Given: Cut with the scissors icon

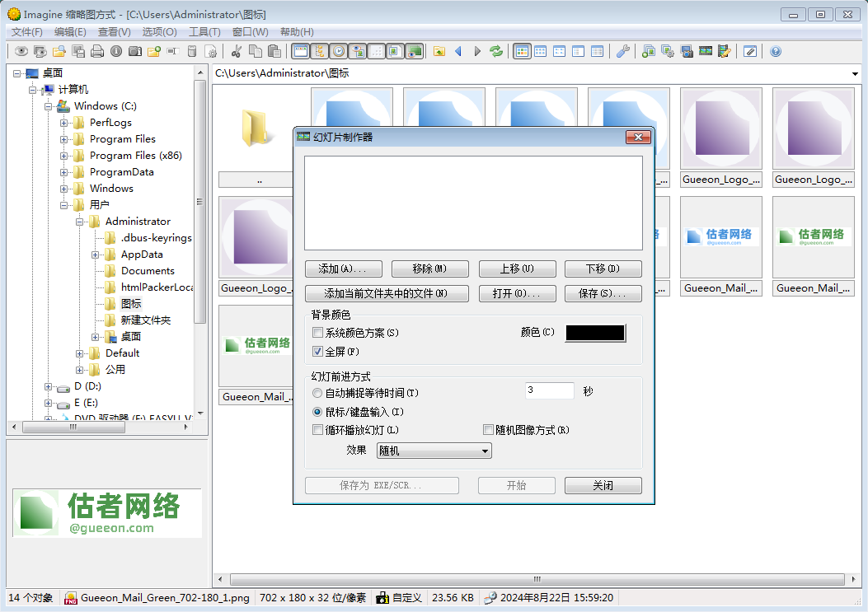Looking at the screenshot, I should click(x=237, y=51).
